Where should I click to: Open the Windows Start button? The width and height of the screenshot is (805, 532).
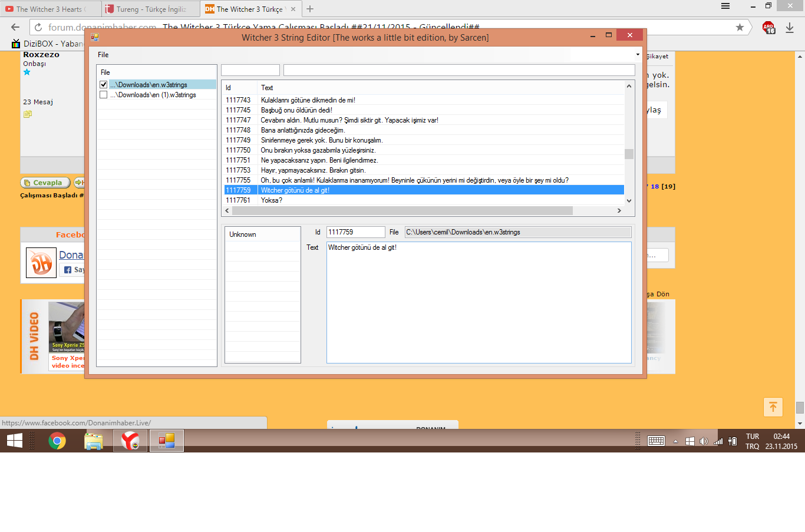click(15, 441)
